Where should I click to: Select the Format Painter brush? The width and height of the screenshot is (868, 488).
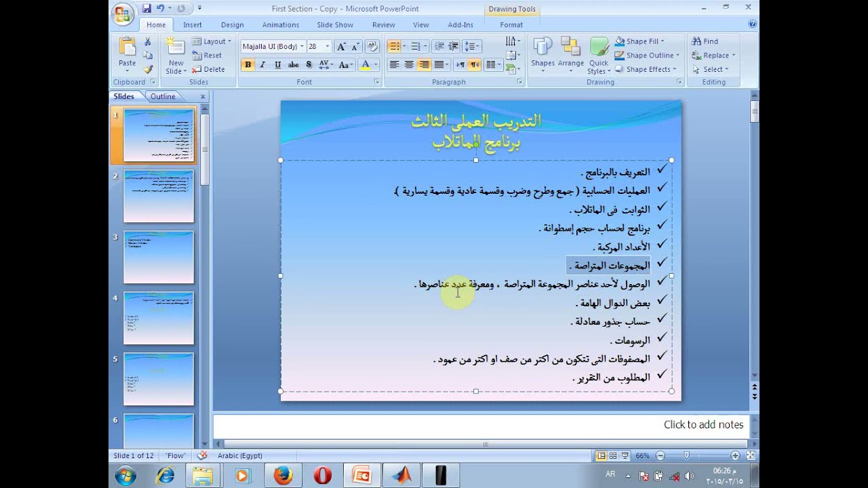tap(148, 69)
